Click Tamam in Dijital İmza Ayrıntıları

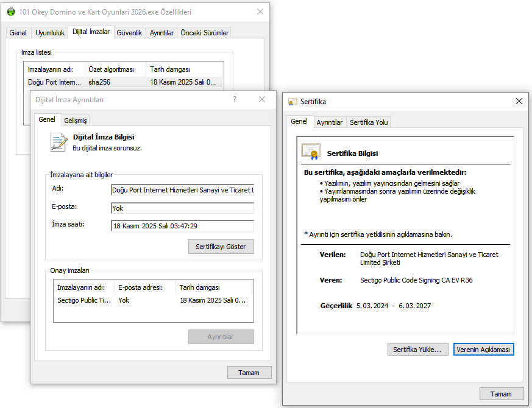click(249, 372)
